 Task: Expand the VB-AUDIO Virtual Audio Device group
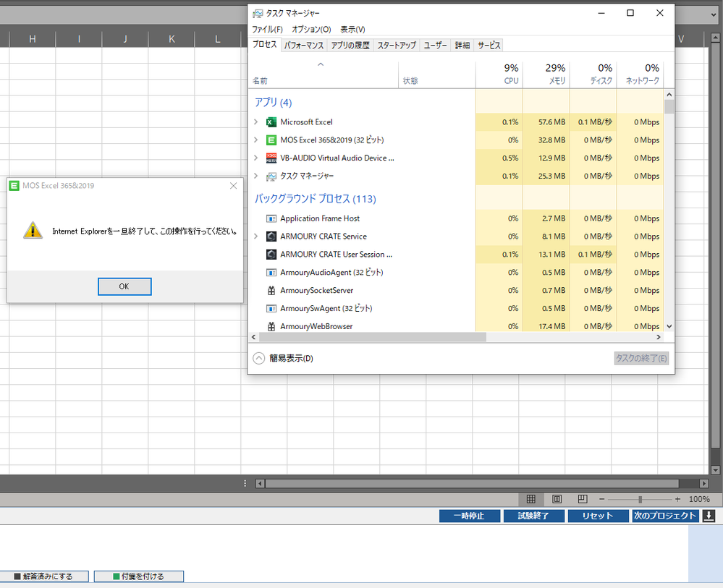tap(256, 158)
